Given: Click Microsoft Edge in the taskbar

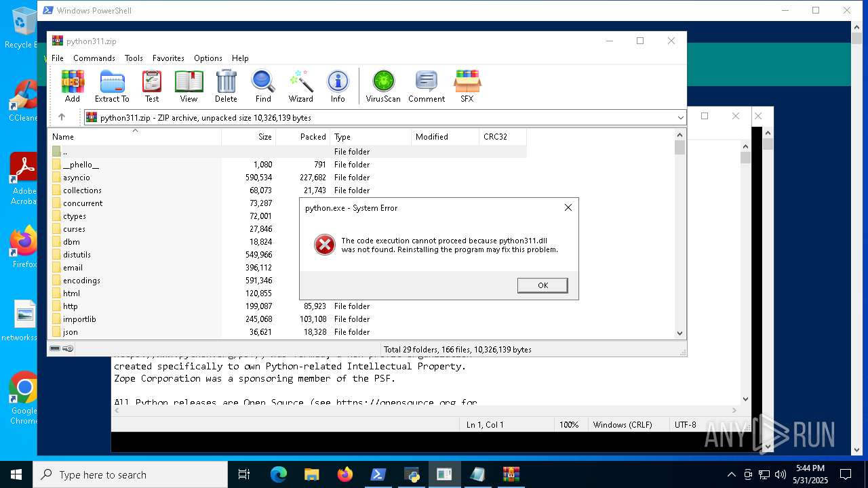Looking at the screenshot, I should 279,474.
